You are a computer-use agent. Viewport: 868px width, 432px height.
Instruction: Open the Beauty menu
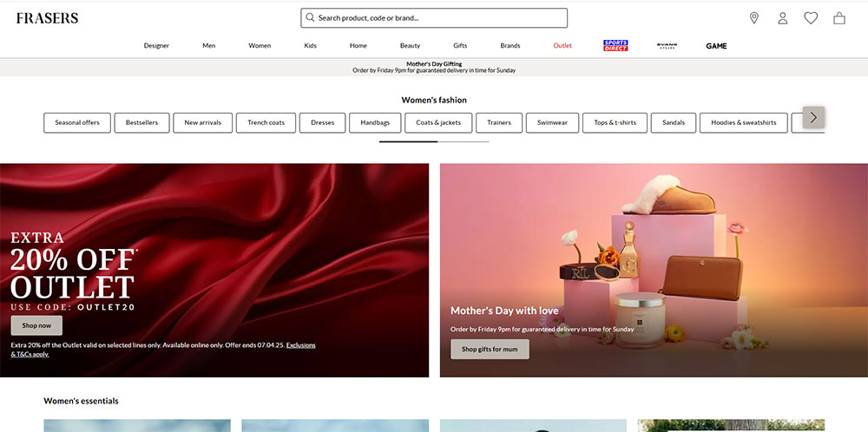410,46
